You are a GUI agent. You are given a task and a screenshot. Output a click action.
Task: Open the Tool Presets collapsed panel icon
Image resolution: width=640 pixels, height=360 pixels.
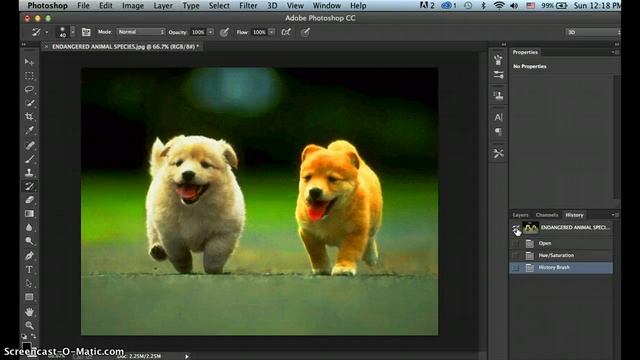click(x=498, y=153)
